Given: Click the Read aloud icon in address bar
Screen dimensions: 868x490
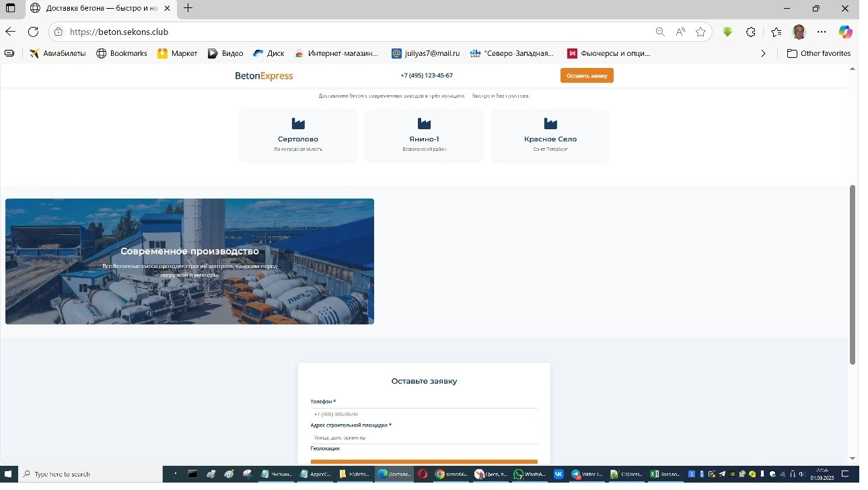Looking at the screenshot, I should 680,32.
